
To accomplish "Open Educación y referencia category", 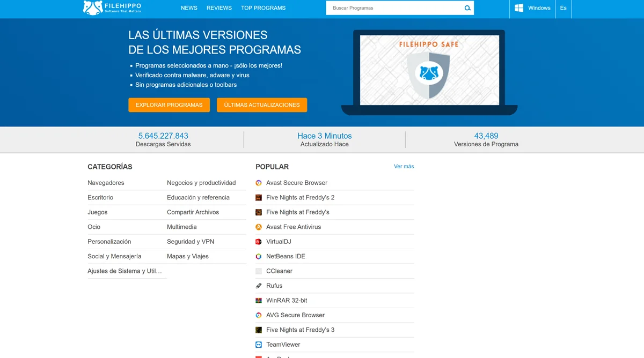I will point(198,198).
